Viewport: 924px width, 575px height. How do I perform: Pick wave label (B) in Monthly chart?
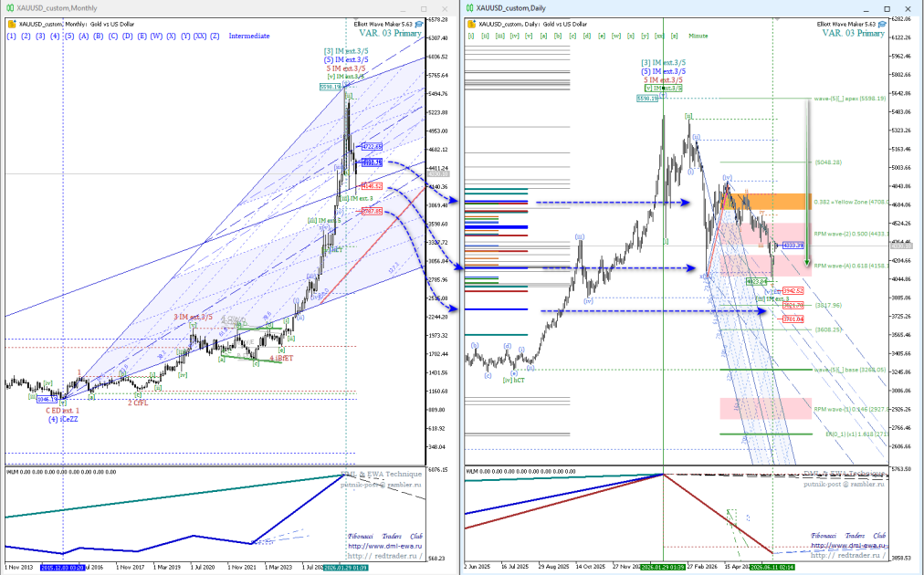coord(99,36)
